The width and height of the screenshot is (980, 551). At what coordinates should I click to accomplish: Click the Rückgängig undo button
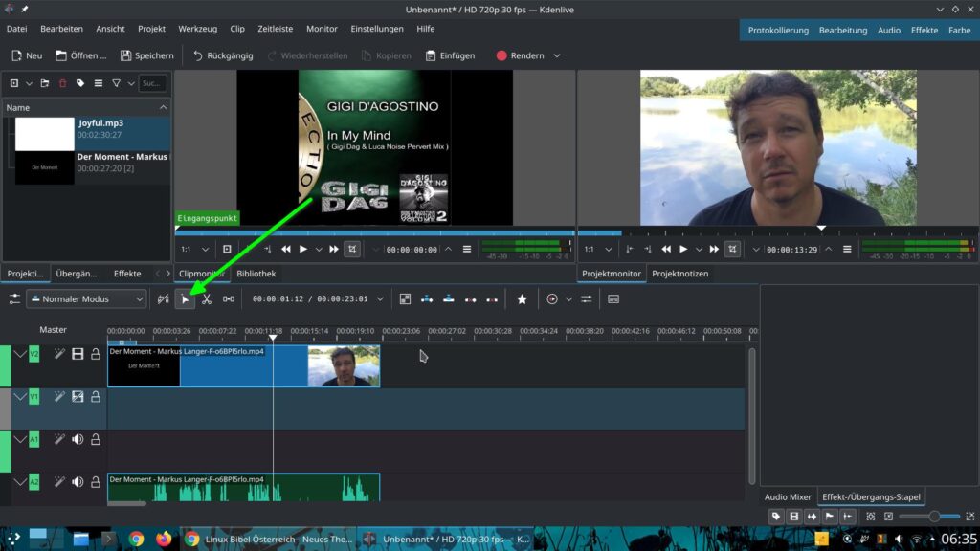coord(223,55)
